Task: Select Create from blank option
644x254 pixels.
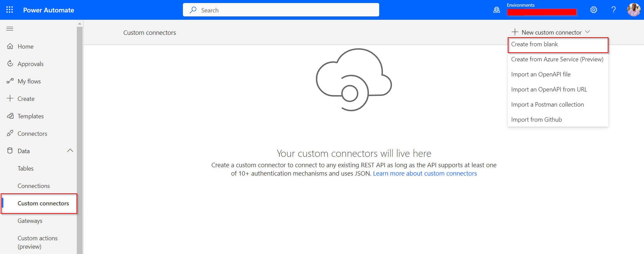Action: pyautogui.click(x=534, y=44)
